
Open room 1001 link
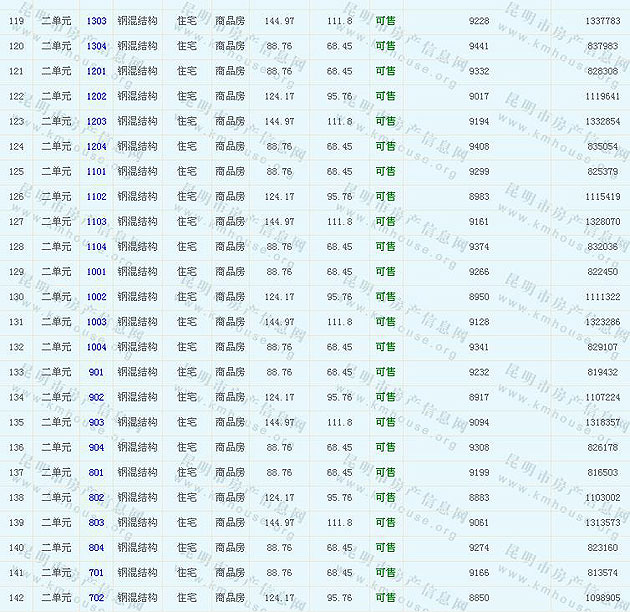[96, 272]
